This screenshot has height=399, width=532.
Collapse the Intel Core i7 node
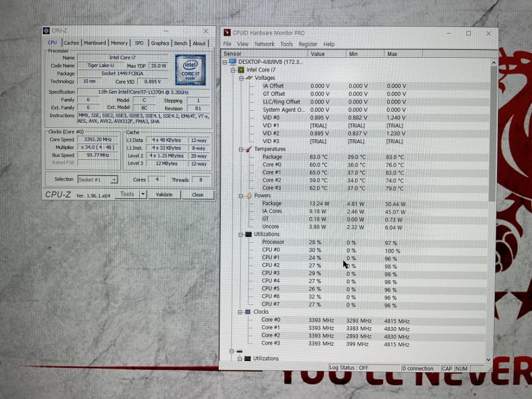pos(233,70)
